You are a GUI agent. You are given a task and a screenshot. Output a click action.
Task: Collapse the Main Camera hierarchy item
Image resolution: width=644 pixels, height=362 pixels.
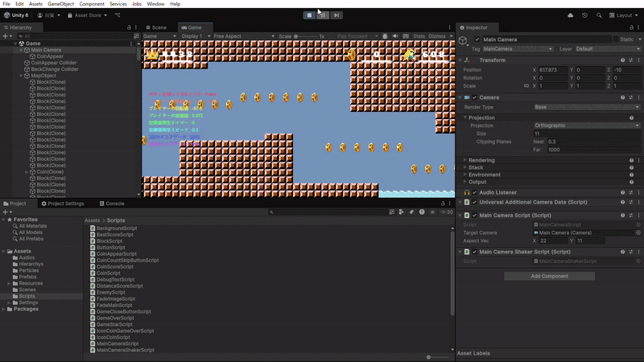pos(21,50)
